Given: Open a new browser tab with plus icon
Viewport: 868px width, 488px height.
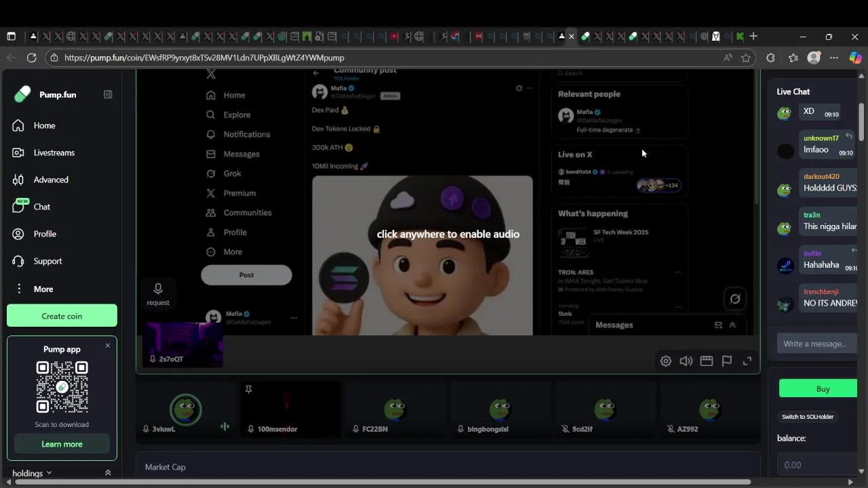Looking at the screenshot, I should [753, 36].
